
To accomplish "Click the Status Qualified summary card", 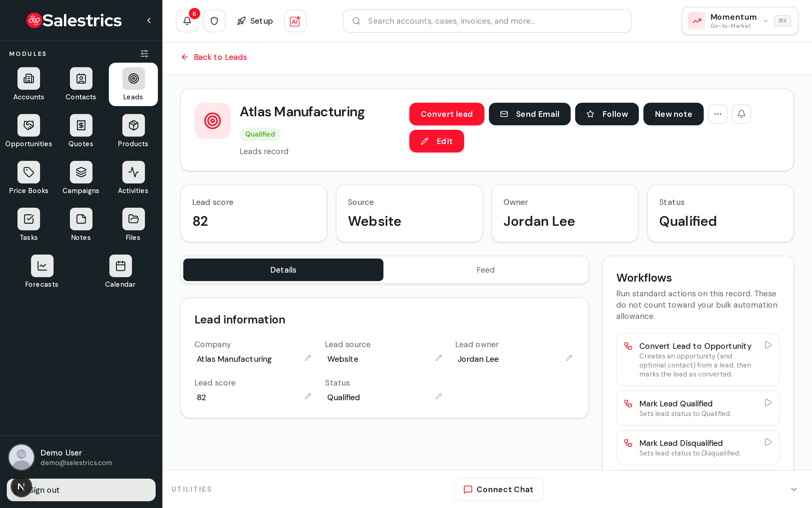I will (720, 213).
